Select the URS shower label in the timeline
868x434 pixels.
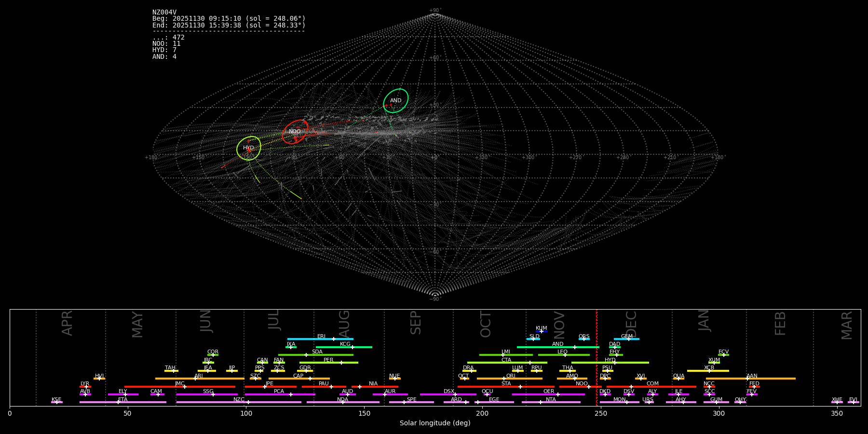pos(648,400)
